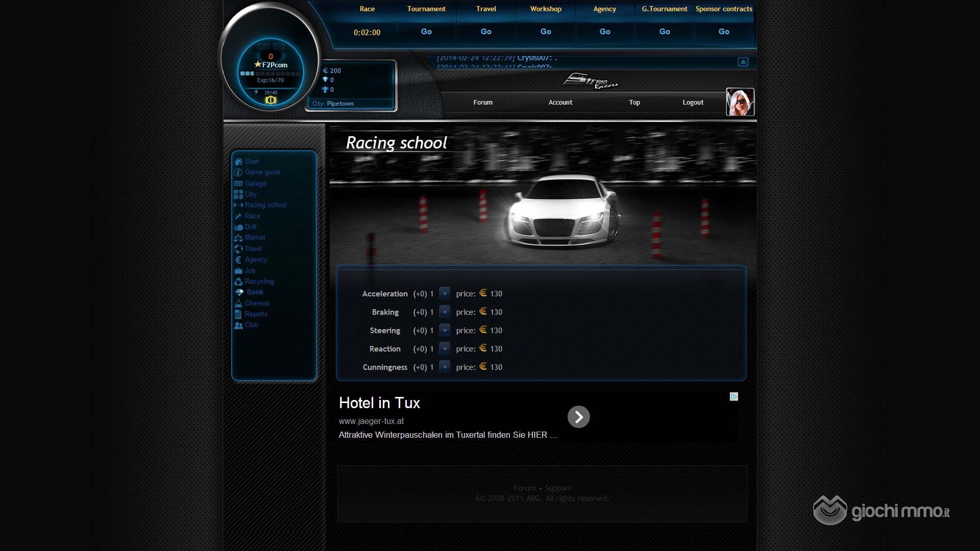Screen dimensions: 980x551
Task: Click the Chemist flask icon
Action: pyautogui.click(x=238, y=303)
